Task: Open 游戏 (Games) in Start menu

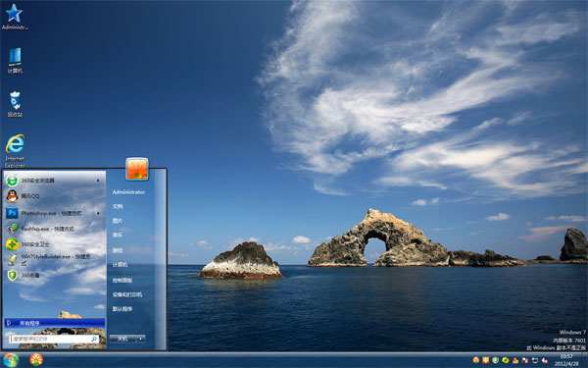Action: coord(118,250)
